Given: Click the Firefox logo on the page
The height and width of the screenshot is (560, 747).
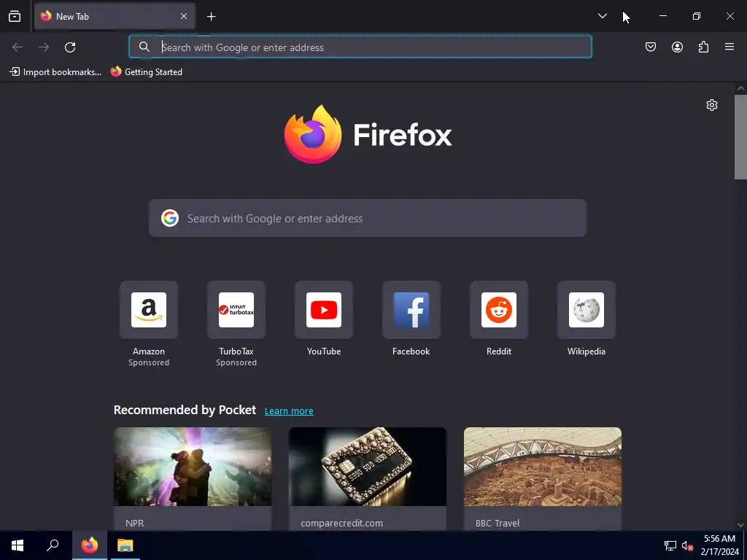Looking at the screenshot, I should pyautogui.click(x=368, y=135).
